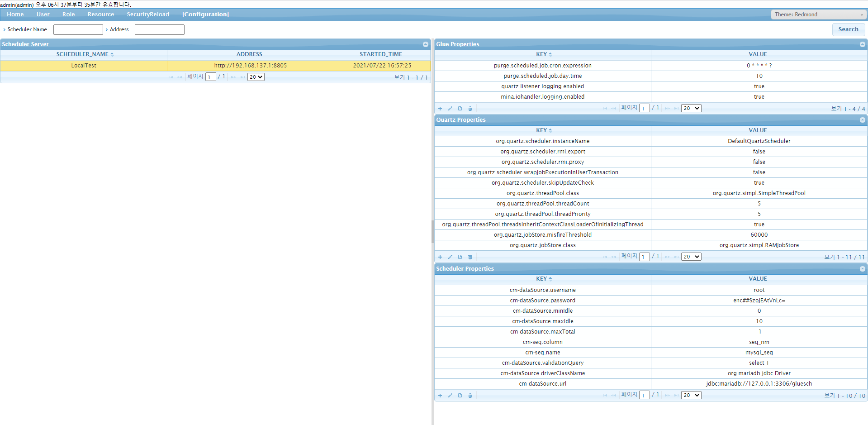Collapse the Glue Properties panel

(862, 44)
